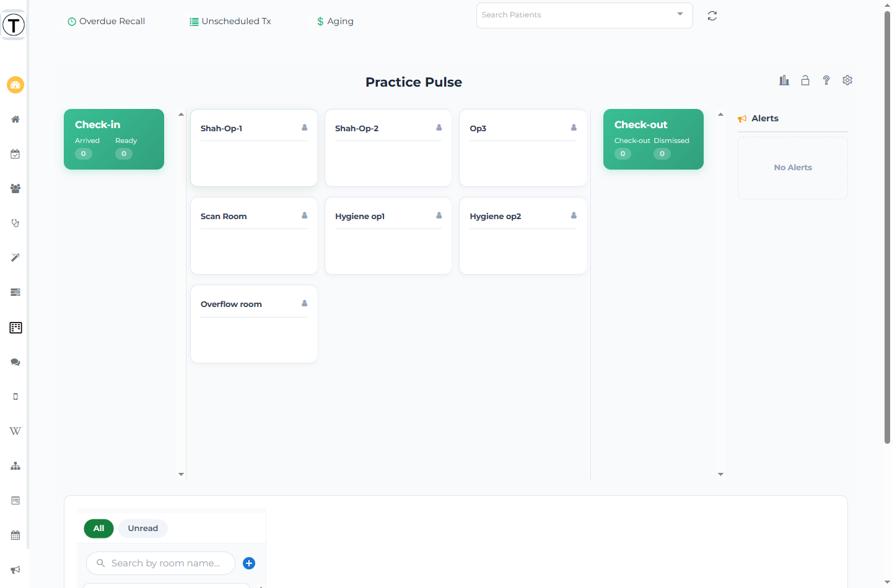Open the question mark help icon
The width and height of the screenshot is (892, 588).
click(826, 80)
